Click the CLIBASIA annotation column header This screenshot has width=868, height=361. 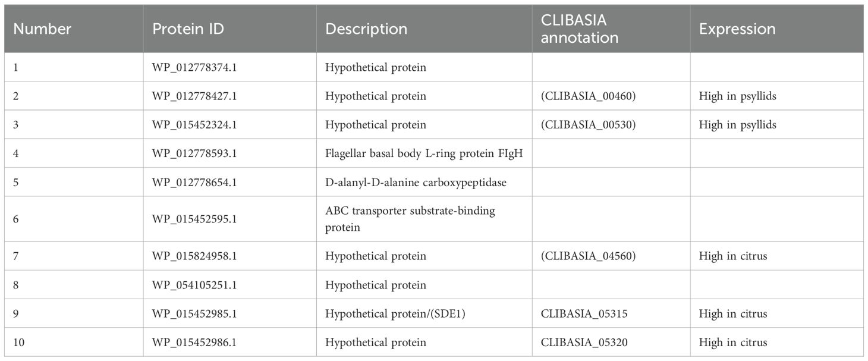pyautogui.click(x=579, y=29)
